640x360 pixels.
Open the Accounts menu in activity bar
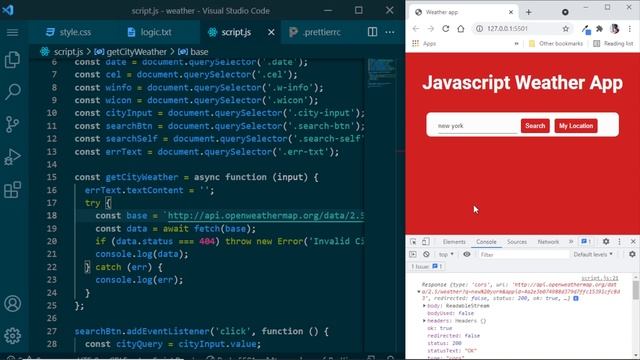(x=12, y=303)
